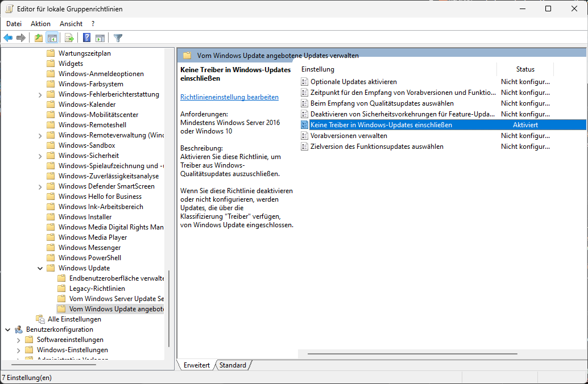The height and width of the screenshot is (384, 588).
Task: Expand the Windows-Einstellungen node
Action: pyautogui.click(x=18, y=350)
